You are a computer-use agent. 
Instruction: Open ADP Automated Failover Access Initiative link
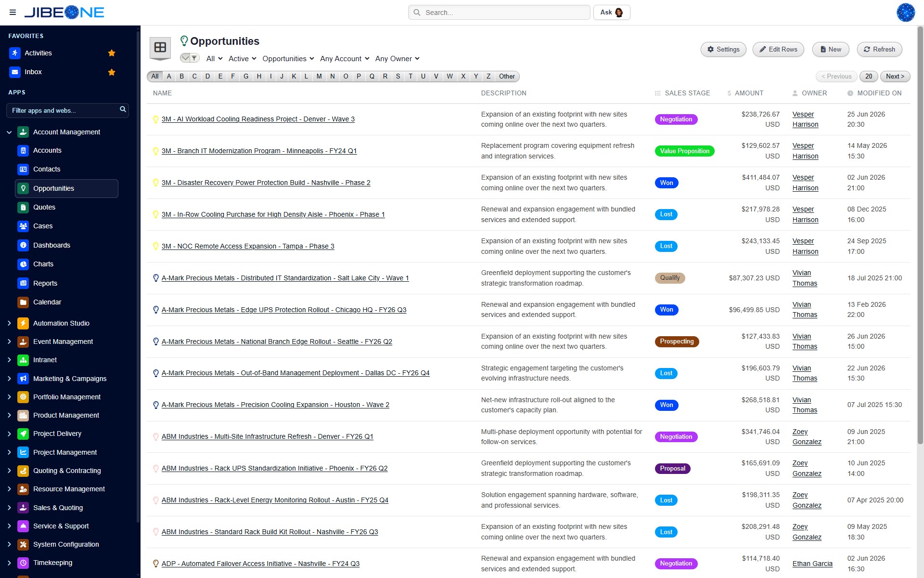point(260,564)
